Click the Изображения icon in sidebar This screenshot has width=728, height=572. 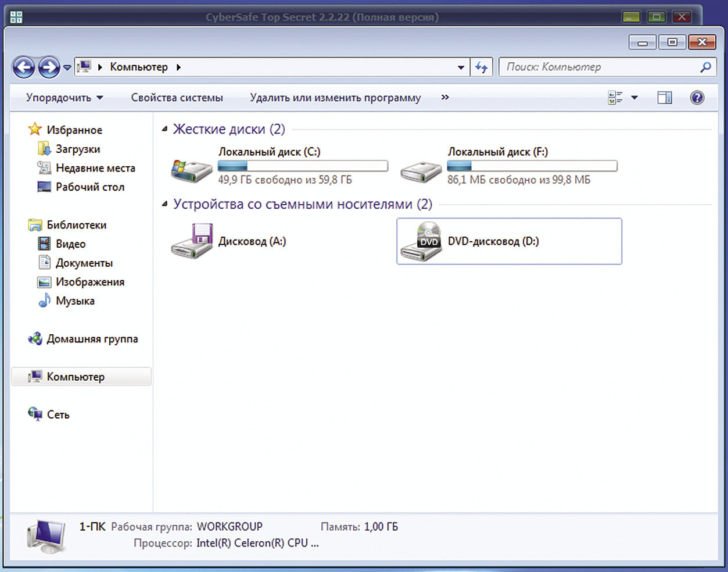point(44,282)
